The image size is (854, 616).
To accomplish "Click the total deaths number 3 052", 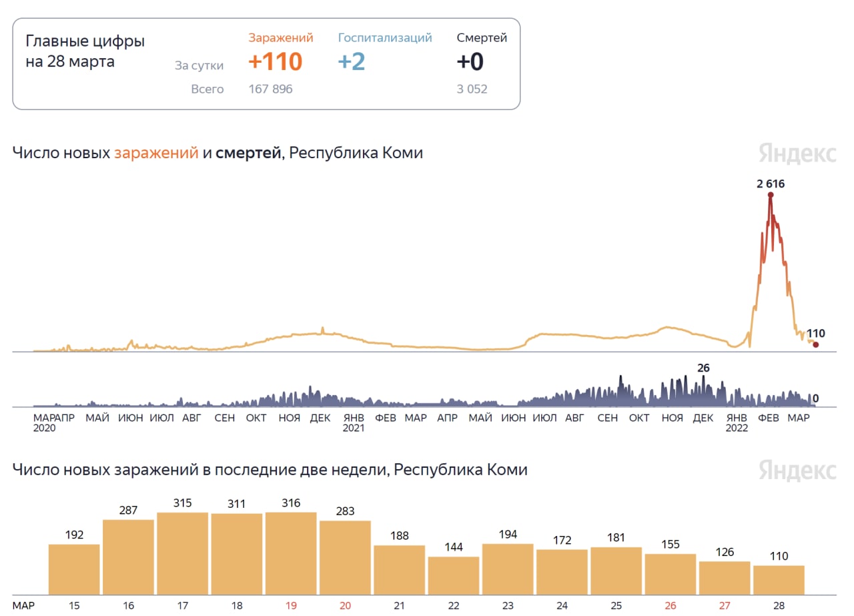I will tap(472, 89).
